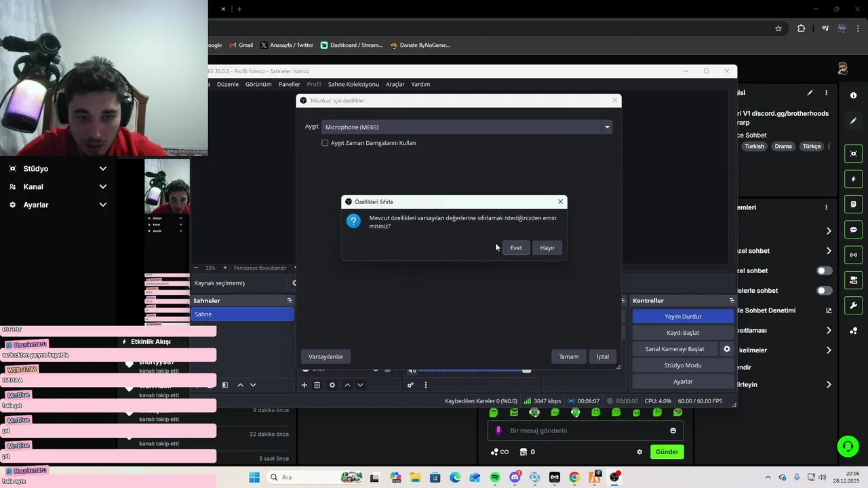Viewport: 868px width, 488px height.
Task: Click Sanal Kamerayı Başlat button
Action: click(x=675, y=349)
